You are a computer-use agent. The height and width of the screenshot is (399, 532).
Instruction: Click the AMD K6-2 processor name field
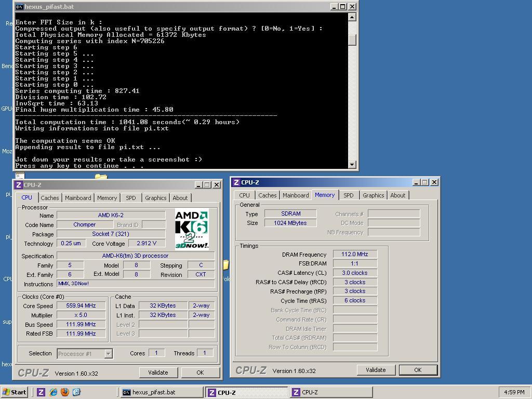111,215
